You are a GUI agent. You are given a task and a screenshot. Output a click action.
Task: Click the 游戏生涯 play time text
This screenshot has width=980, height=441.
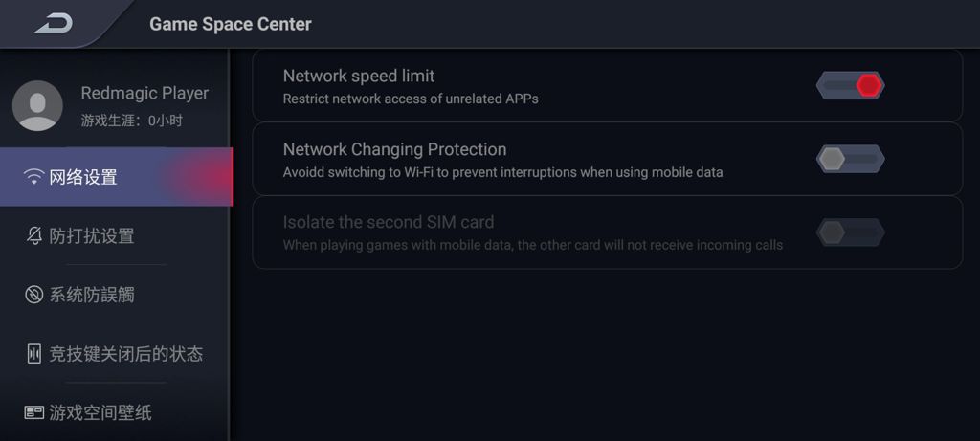(x=131, y=121)
